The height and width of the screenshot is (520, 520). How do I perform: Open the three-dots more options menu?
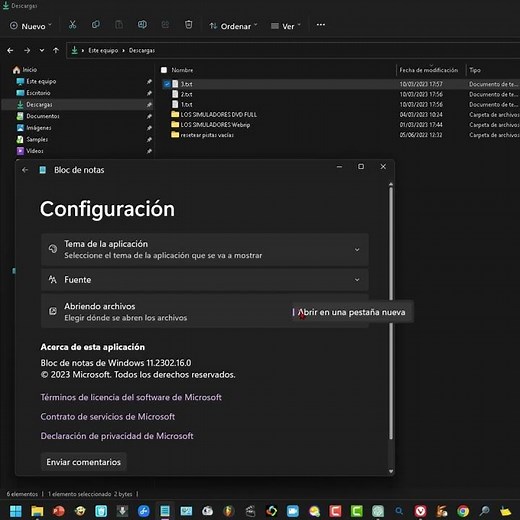click(x=321, y=25)
